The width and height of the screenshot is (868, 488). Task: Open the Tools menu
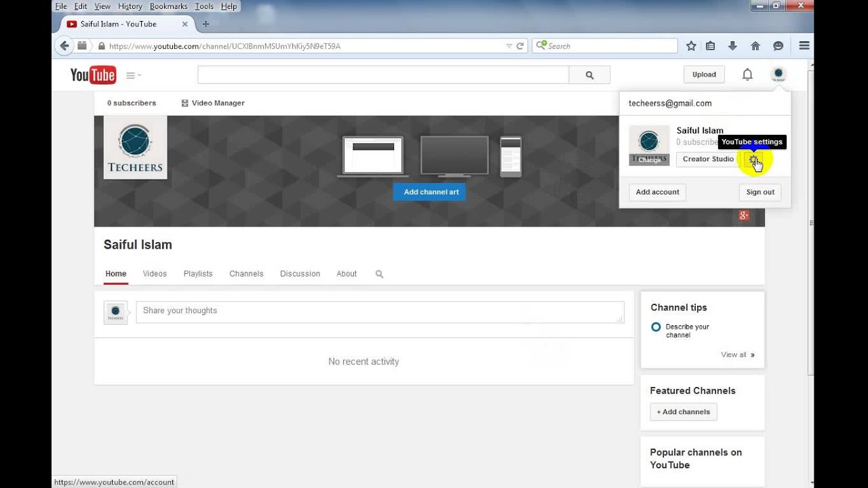coord(204,6)
